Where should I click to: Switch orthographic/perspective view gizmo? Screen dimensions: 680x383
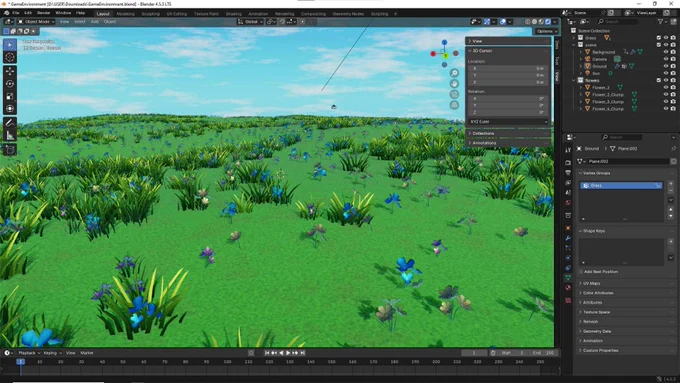pyautogui.click(x=454, y=105)
